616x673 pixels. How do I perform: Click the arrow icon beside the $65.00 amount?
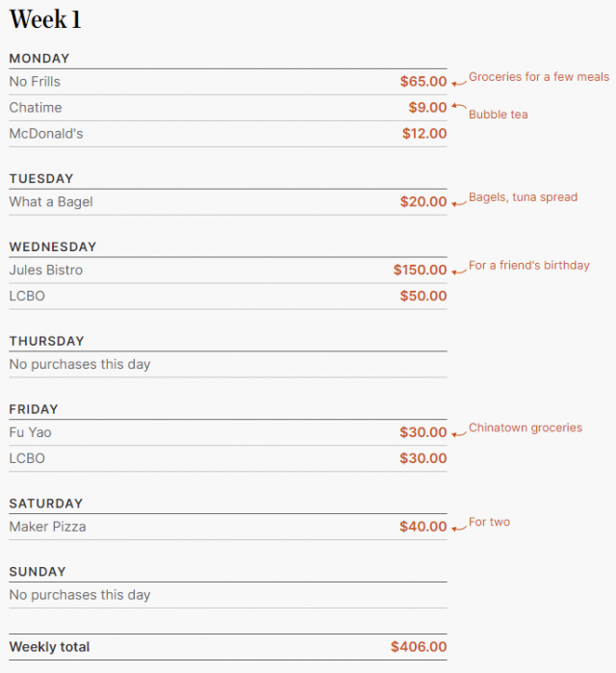[459, 83]
